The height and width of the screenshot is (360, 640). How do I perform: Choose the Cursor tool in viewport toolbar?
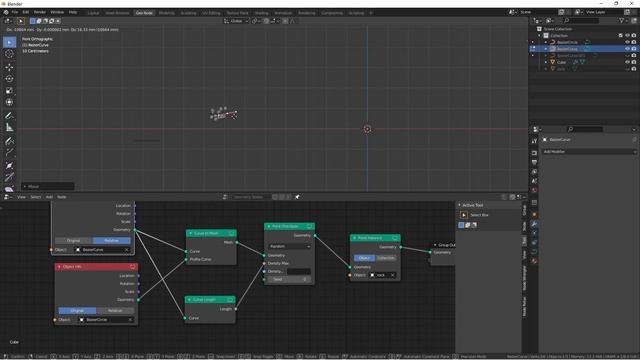9,54
